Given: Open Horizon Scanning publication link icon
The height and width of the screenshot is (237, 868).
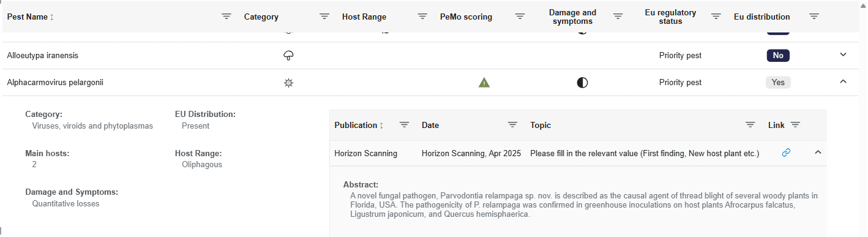Looking at the screenshot, I should coord(786,153).
